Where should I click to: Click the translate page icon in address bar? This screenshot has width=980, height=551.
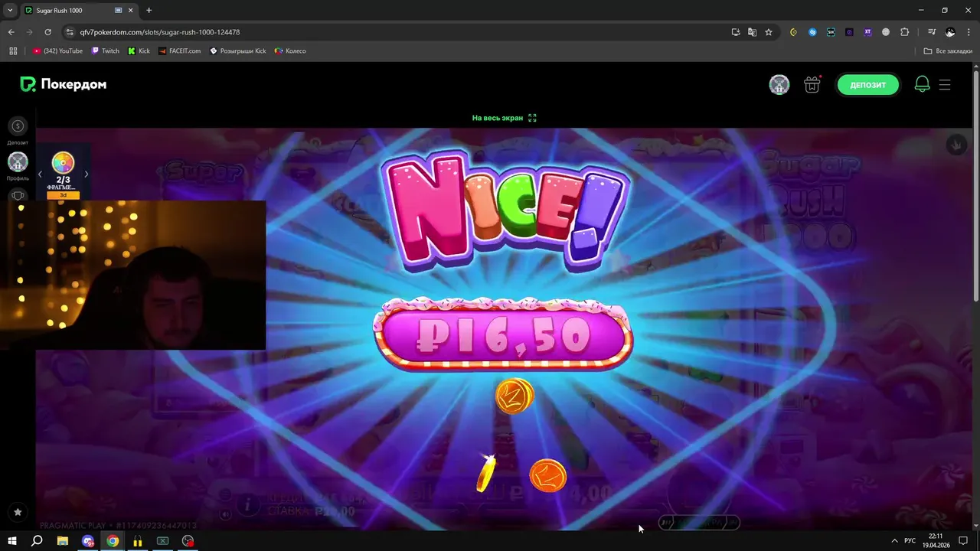pos(753,32)
